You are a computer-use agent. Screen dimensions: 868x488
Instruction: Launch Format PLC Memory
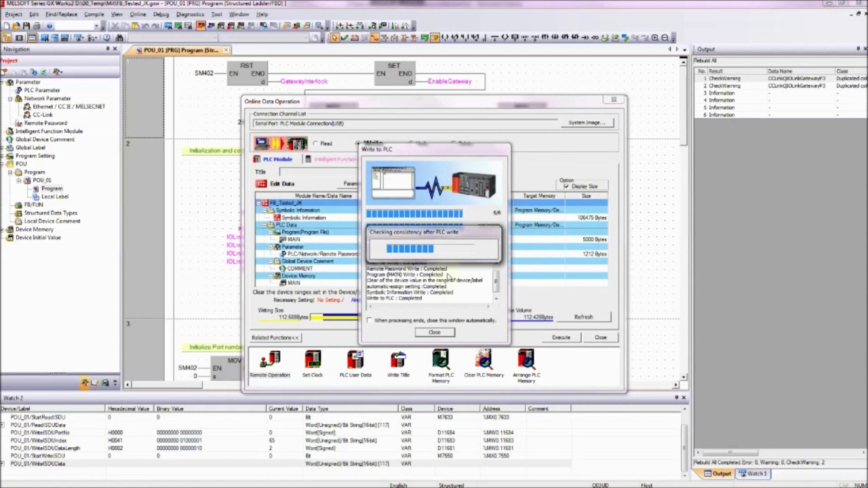point(441,366)
